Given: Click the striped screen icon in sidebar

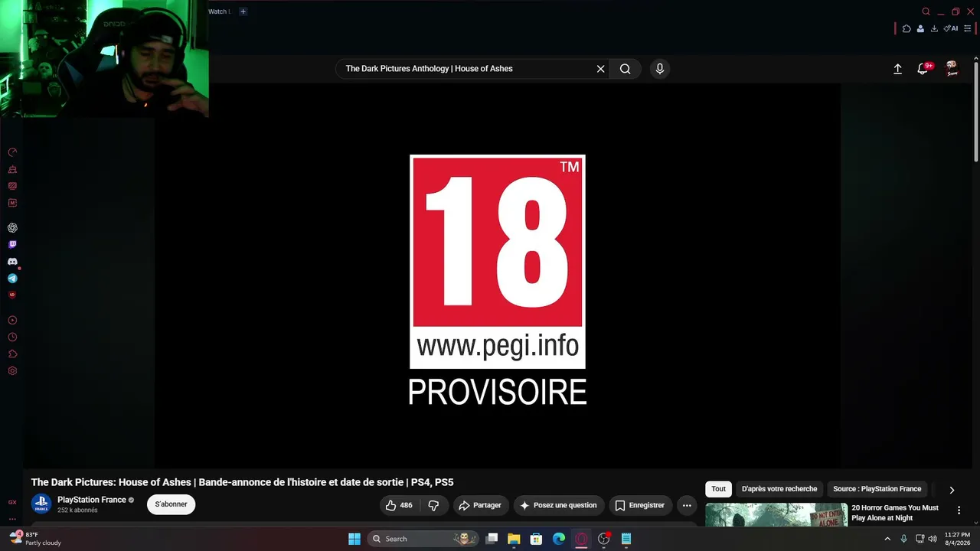Looking at the screenshot, I should pyautogui.click(x=12, y=186).
